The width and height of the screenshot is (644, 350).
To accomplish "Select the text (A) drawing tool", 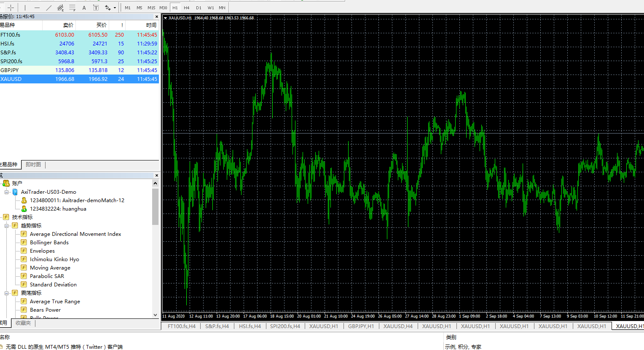I will click(84, 8).
